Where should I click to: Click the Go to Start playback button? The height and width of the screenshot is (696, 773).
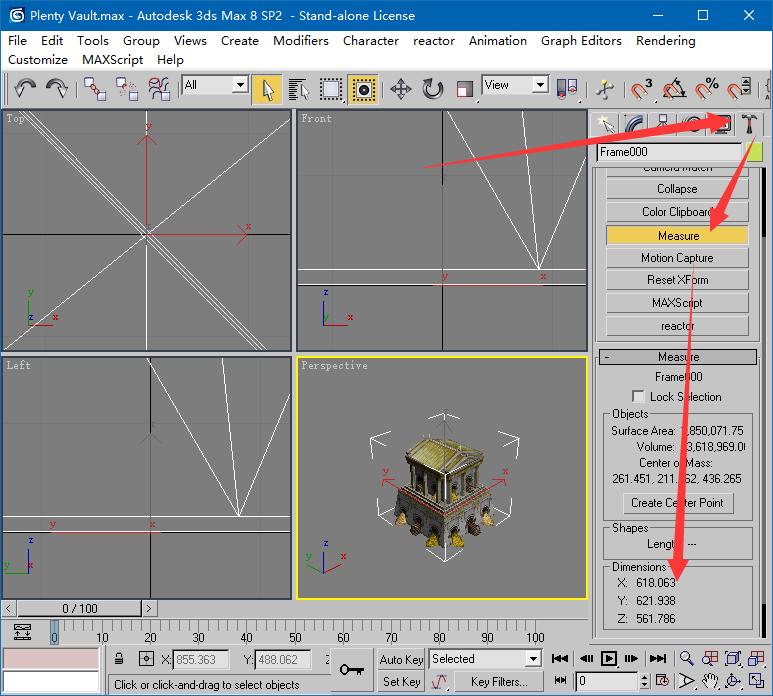pyautogui.click(x=560, y=659)
